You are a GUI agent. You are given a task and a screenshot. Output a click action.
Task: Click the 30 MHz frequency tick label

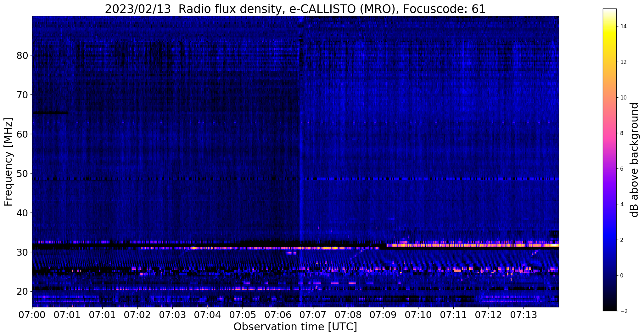click(x=22, y=252)
